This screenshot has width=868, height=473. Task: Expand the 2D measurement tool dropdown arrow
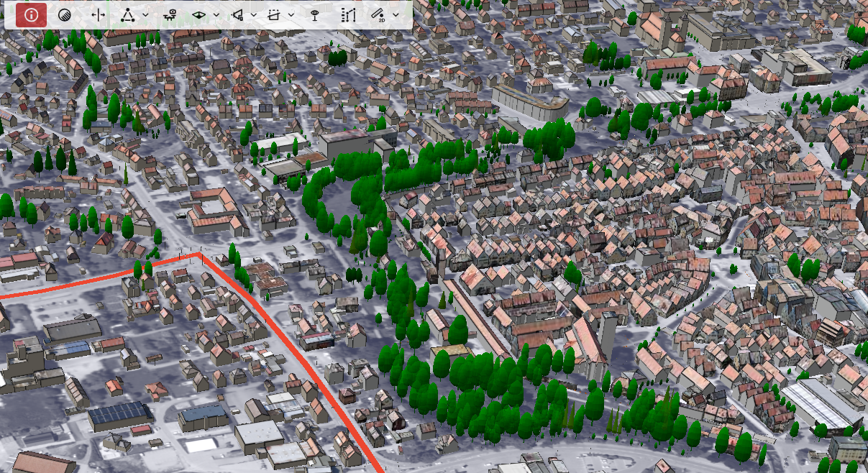point(396,14)
